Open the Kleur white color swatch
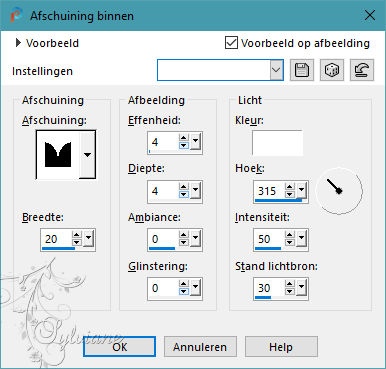386x369 pixels. [x=277, y=143]
